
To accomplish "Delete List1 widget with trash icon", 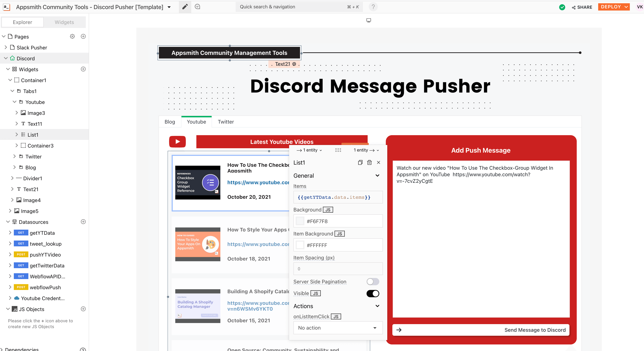I will 369,163.
